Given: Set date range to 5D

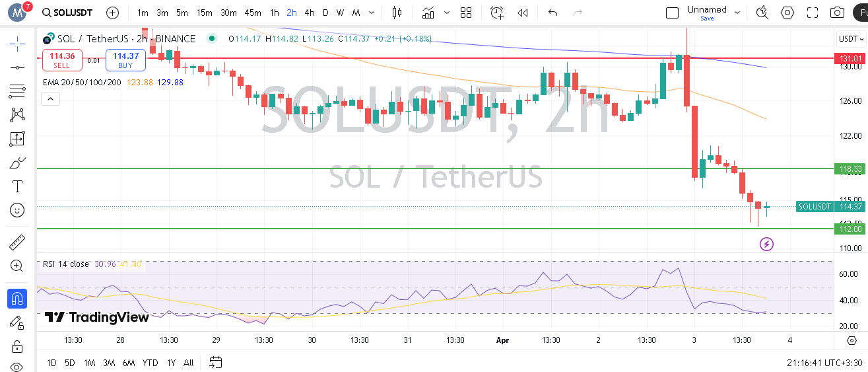Looking at the screenshot, I should 71,362.
